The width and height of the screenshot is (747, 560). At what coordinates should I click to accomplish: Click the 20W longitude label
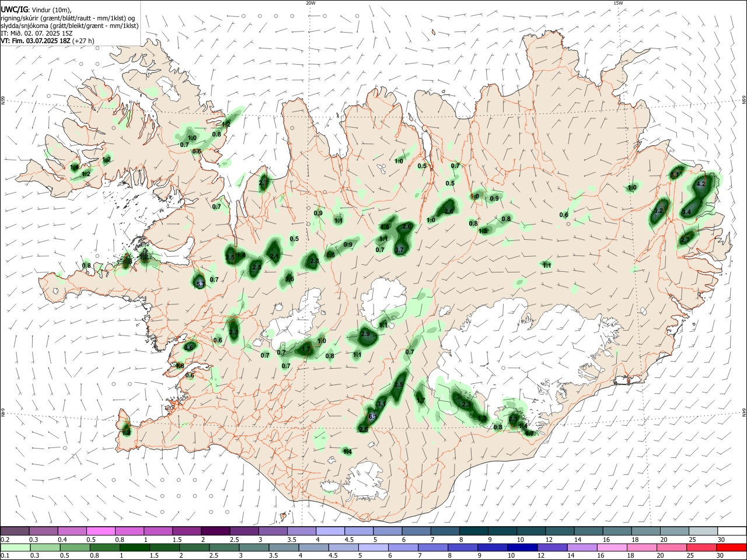310,3
